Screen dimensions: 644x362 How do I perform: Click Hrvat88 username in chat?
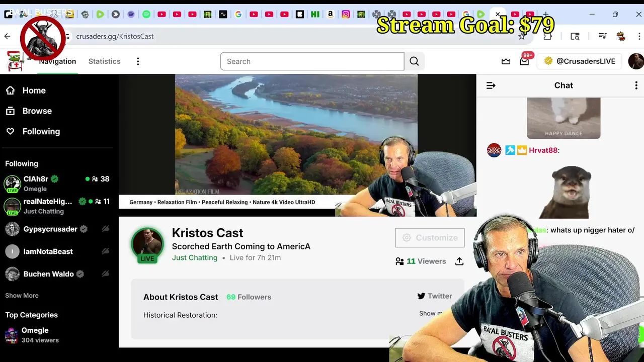point(543,150)
